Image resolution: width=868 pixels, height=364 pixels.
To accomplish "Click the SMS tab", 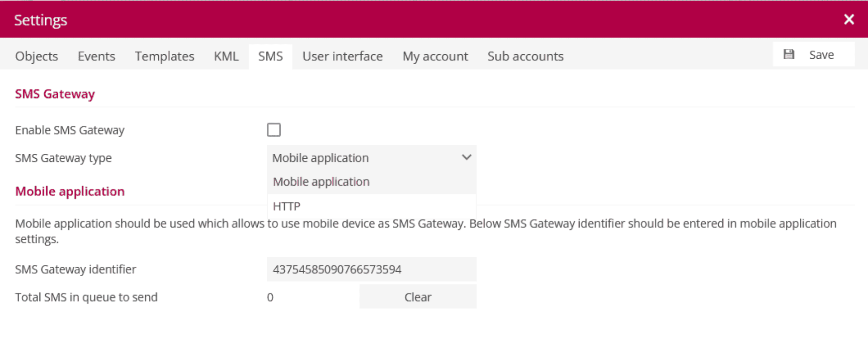I will click(270, 56).
